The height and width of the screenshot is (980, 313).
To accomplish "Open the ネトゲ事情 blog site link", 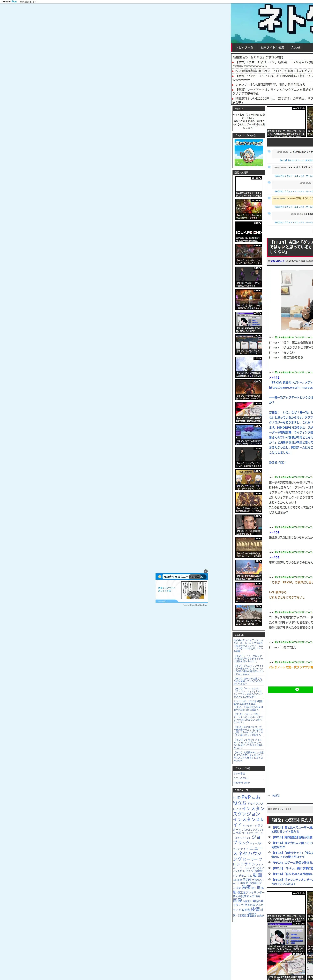I will click(239, 773).
